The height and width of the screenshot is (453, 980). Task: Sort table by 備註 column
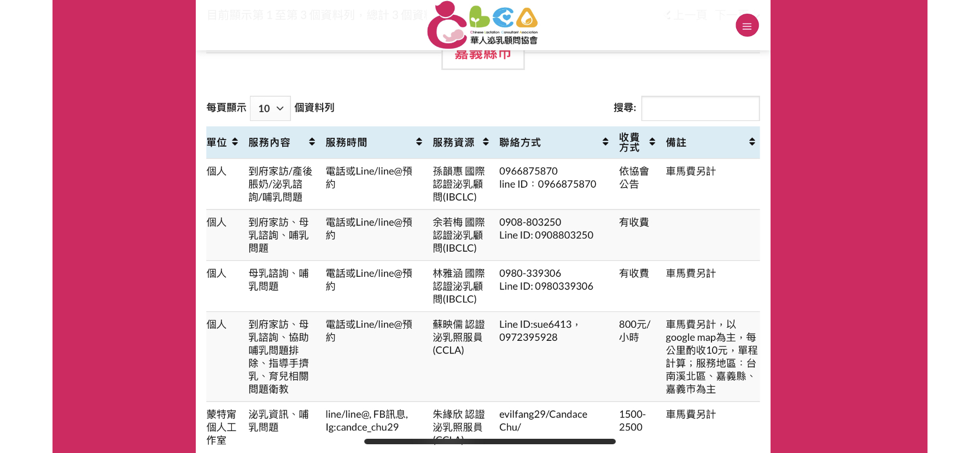click(710, 142)
